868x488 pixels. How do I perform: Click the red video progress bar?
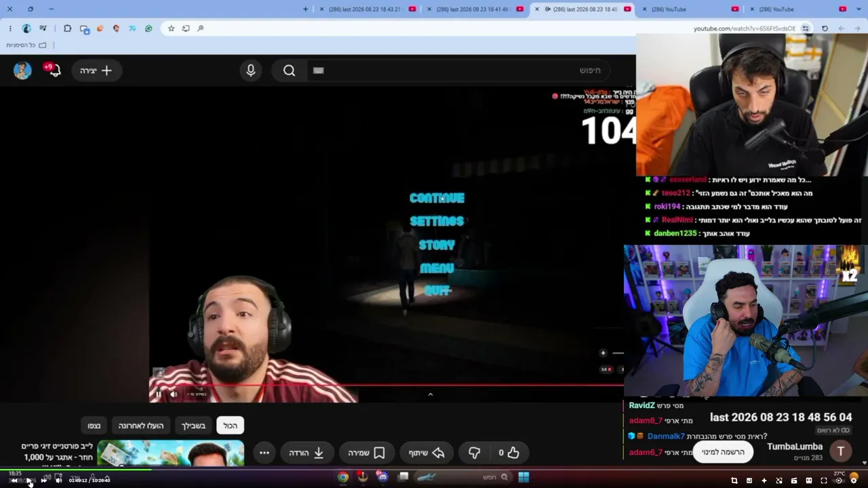tap(387, 385)
